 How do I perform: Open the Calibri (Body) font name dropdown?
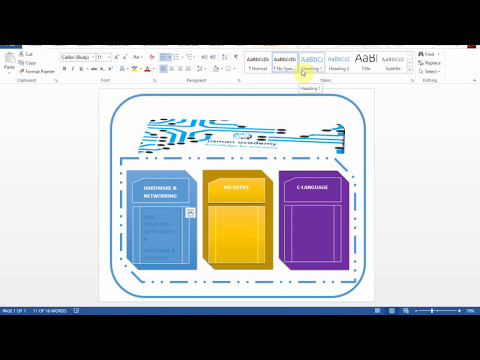[93, 57]
